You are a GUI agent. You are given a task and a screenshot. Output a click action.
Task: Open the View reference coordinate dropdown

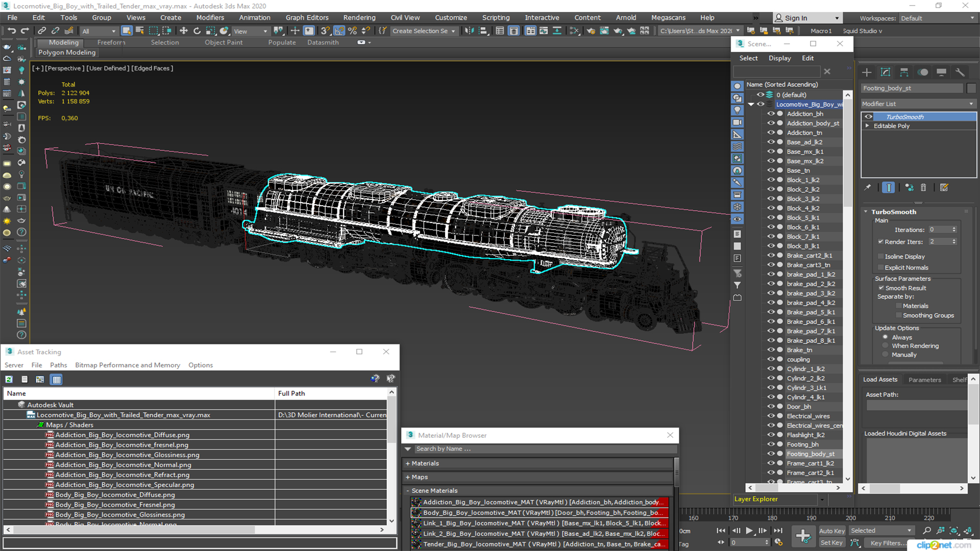pos(250,31)
